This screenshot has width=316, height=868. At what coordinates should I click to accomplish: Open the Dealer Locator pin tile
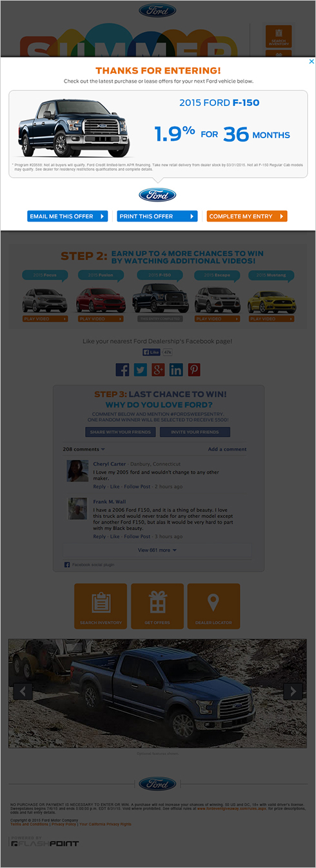213,606
